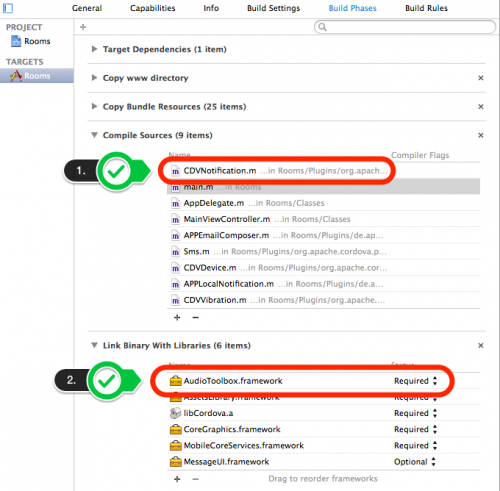
Task: Remove the Copy www directory phase
Action: pos(481,78)
